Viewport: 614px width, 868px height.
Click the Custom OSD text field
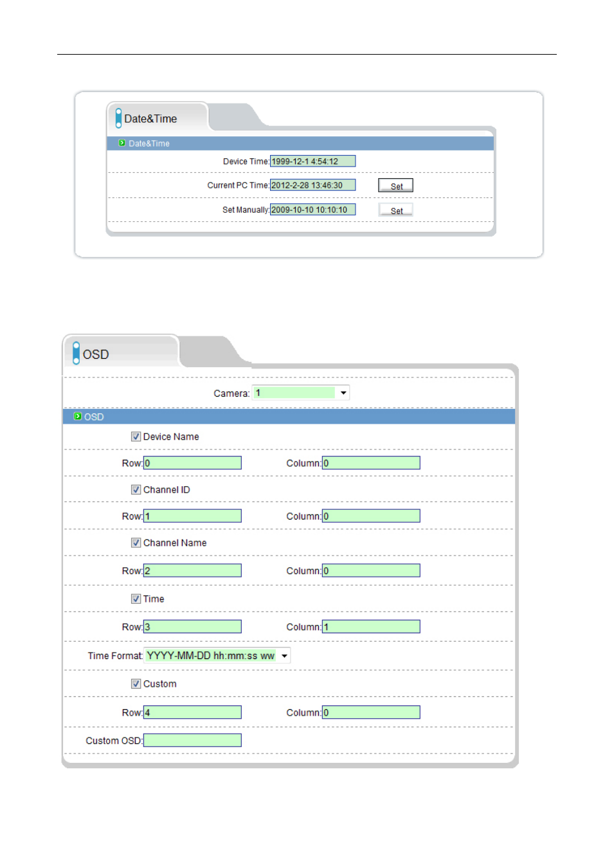coord(192,741)
